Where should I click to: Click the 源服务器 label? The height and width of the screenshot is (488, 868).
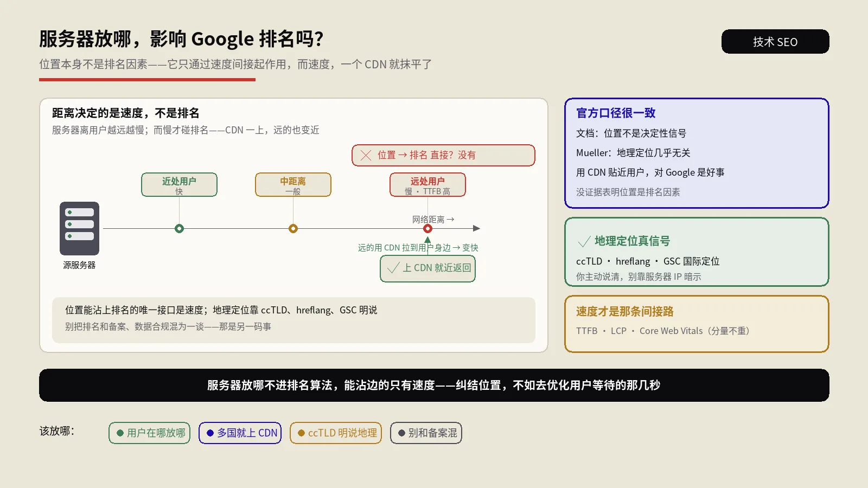(79, 265)
